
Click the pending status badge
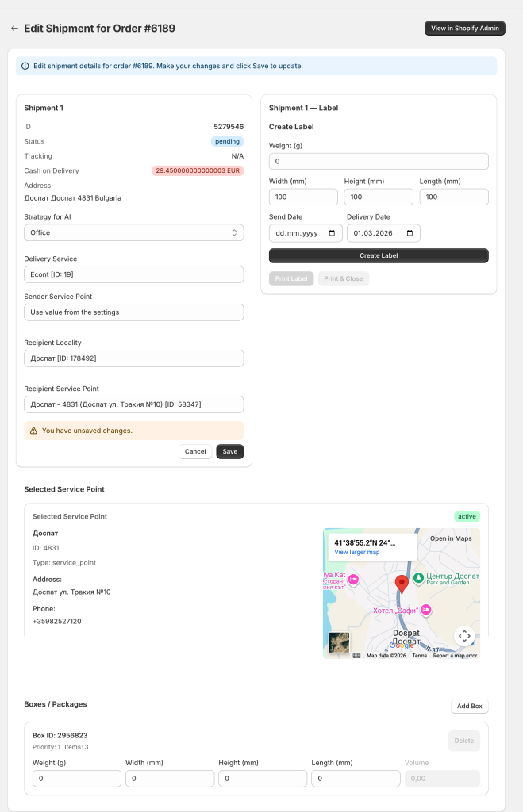(x=227, y=141)
